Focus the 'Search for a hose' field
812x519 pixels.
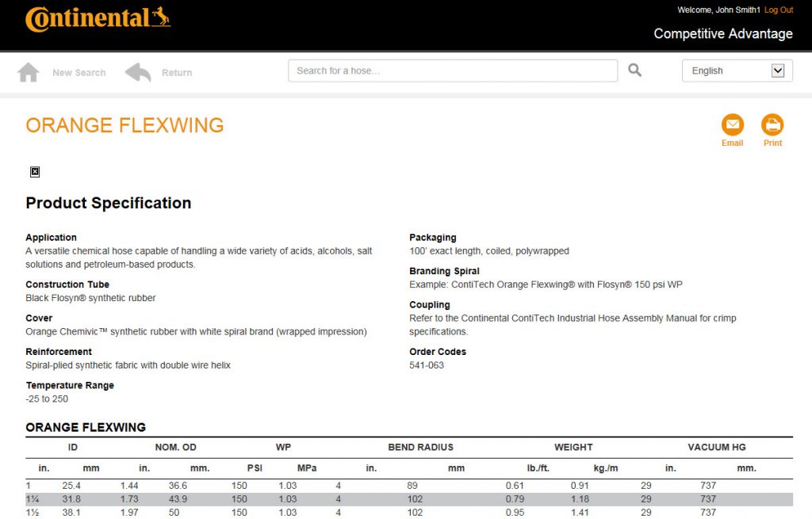pyautogui.click(x=452, y=71)
